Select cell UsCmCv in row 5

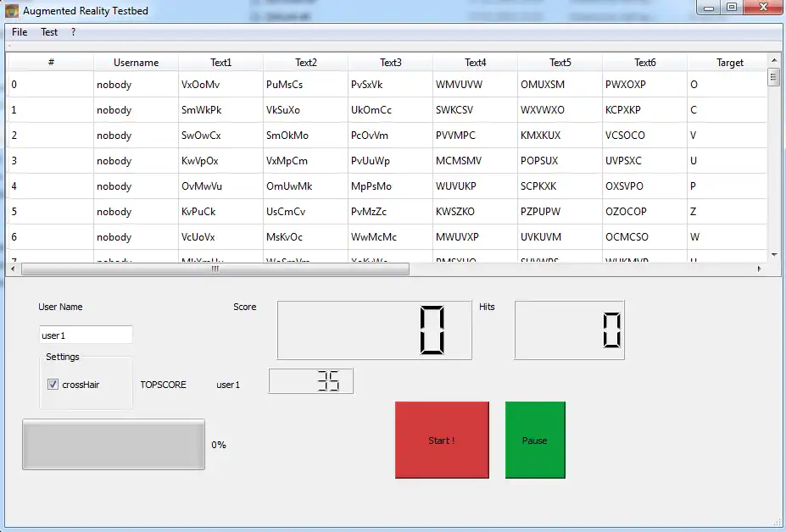pyautogui.click(x=305, y=212)
